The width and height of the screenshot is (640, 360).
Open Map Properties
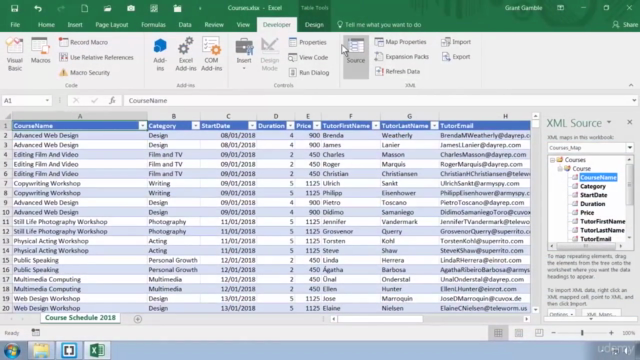pyautogui.click(x=400, y=42)
